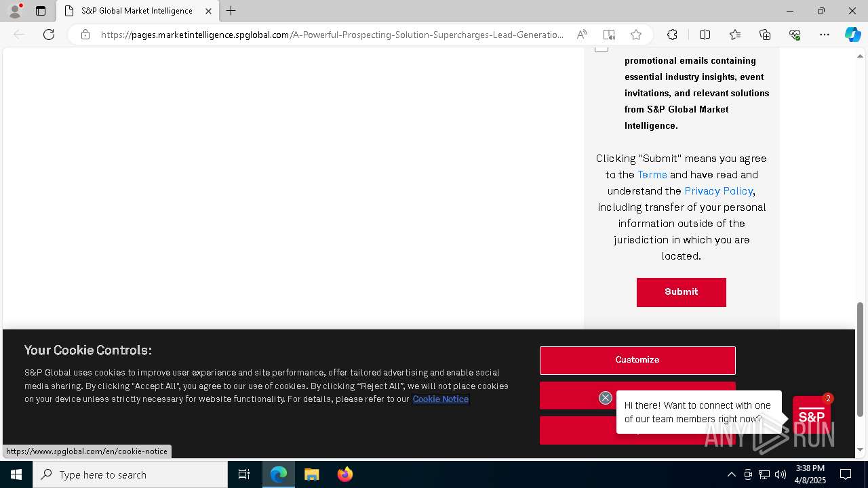Screen dimensions: 868x488
Task: Activate Read aloud icon in address bar
Action: click(582, 35)
